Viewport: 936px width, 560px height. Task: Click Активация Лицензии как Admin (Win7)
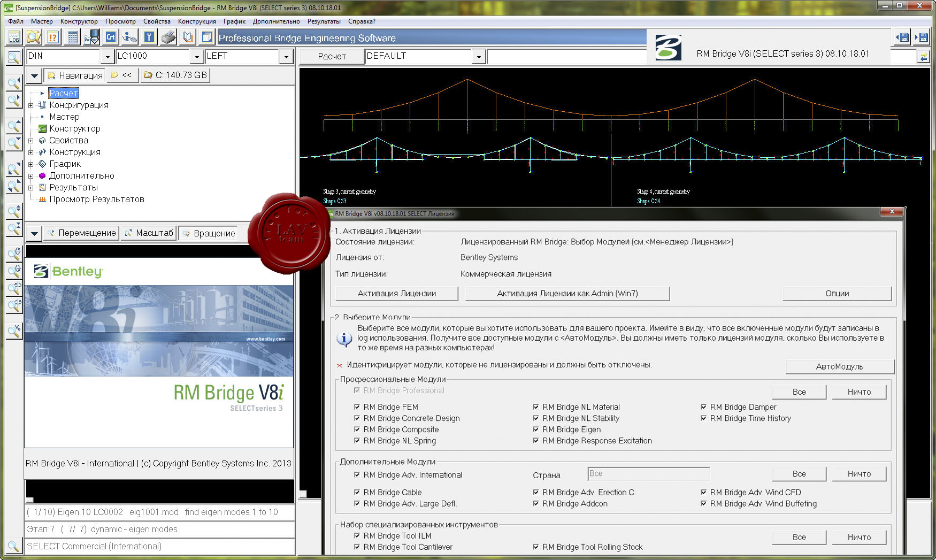(x=567, y=293)
